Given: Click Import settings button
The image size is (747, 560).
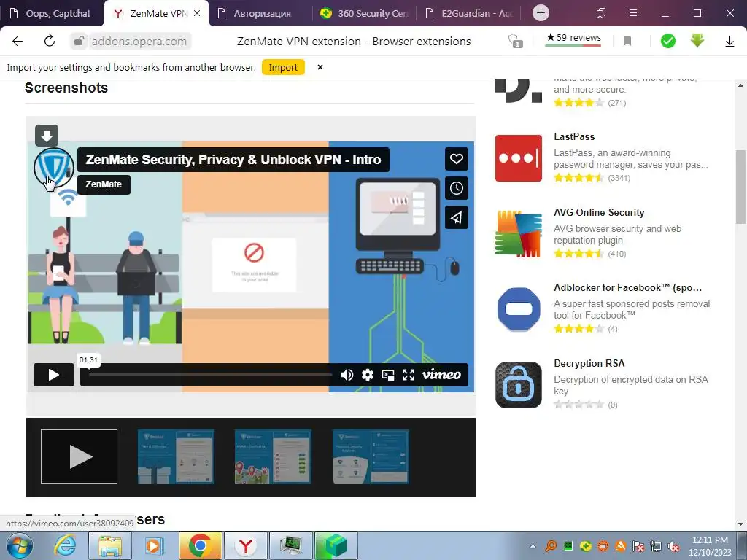Looking at the screenshot, I should pos(283,68).
